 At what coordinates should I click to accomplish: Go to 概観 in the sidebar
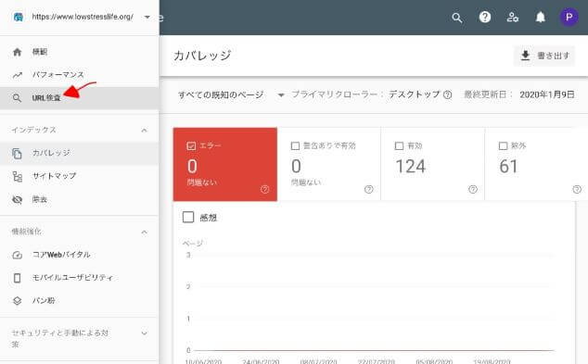(x=79, y=52)
